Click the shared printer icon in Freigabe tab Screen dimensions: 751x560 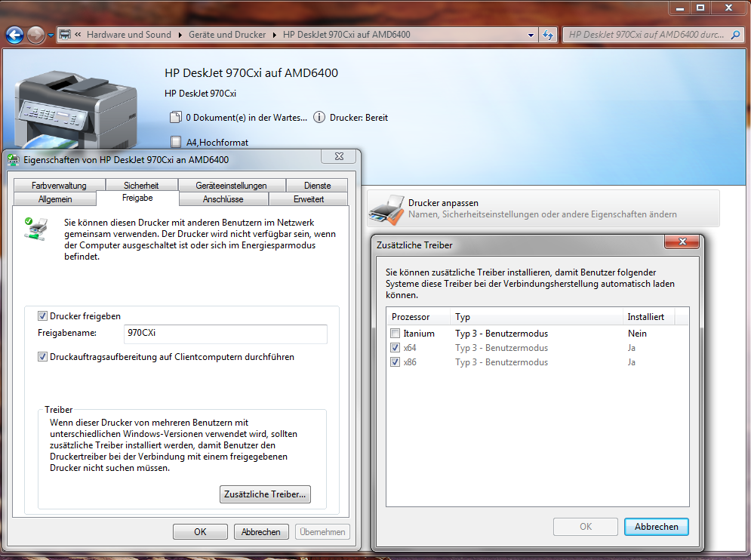(x=36, y=229)
